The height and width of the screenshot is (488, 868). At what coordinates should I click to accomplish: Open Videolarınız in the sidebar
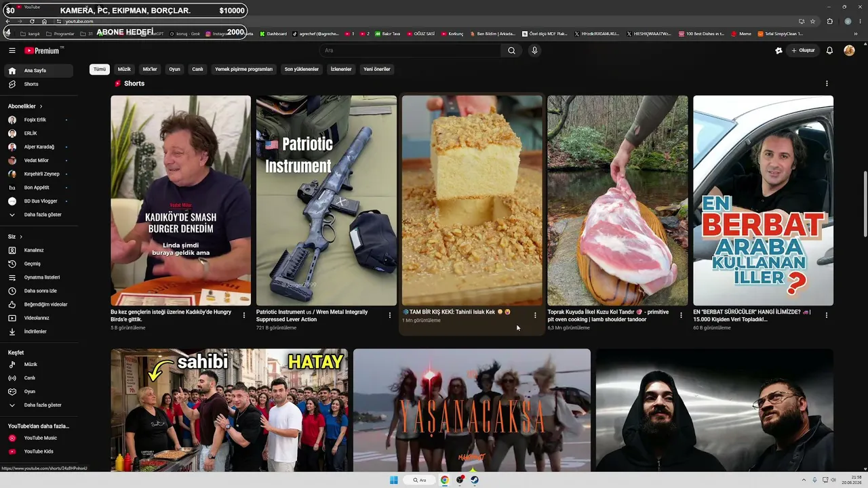point(38,318)
